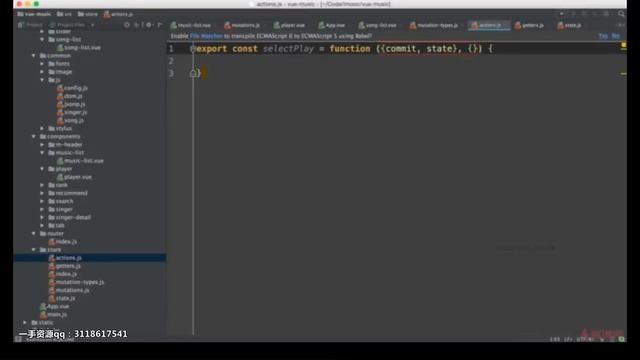Image resolution: width=640 pixels, height=360 pixels.
Task: Expand the singer-detail folder
Action: pos(42,217)
